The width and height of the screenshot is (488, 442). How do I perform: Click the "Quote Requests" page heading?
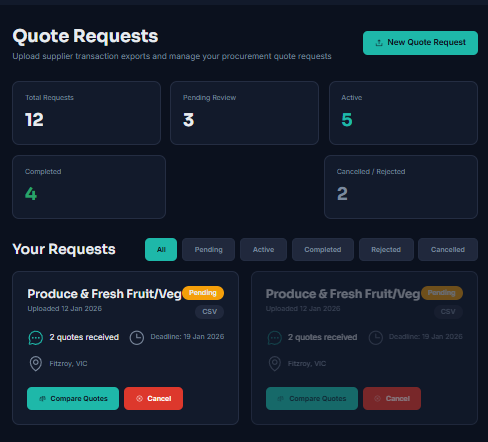coord(85,36)
